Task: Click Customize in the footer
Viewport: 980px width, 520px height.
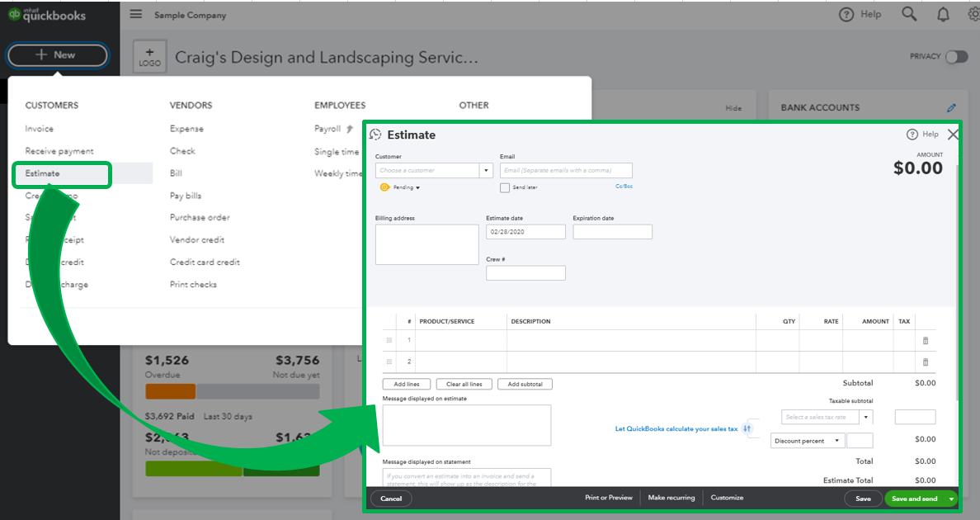Action: pyautogui.click(x=727, y=498)
